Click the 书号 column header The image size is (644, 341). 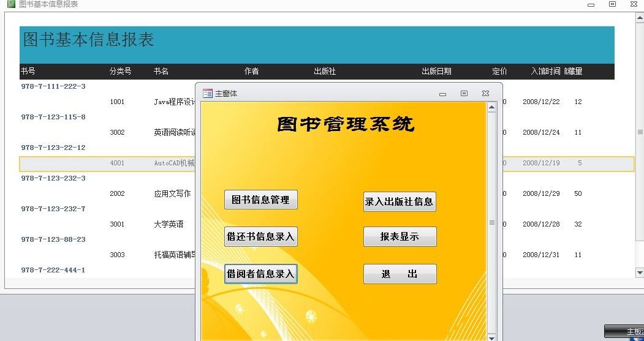click(28, 72)
